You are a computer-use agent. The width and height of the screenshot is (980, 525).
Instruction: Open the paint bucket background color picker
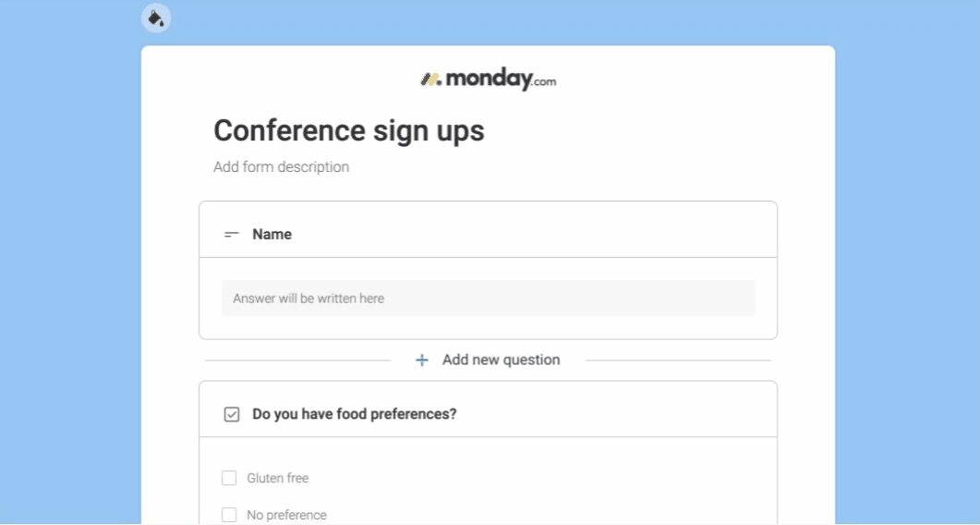point(155,18)
